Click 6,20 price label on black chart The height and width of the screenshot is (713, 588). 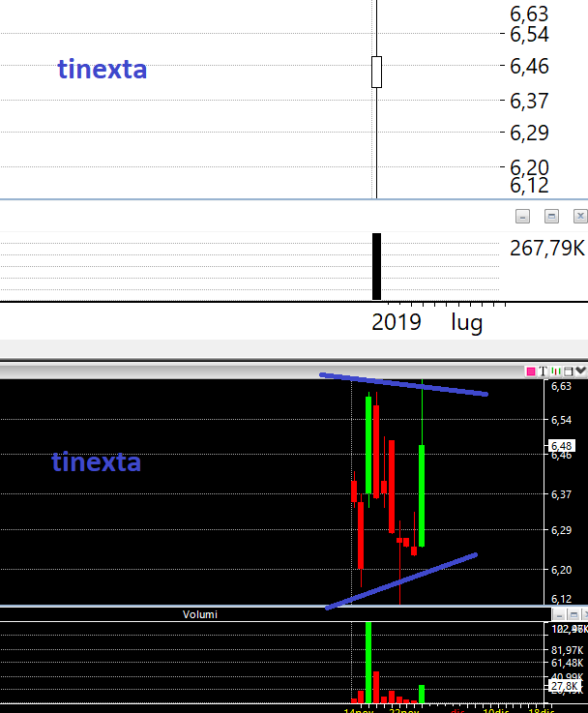click(x=561, y=570)
